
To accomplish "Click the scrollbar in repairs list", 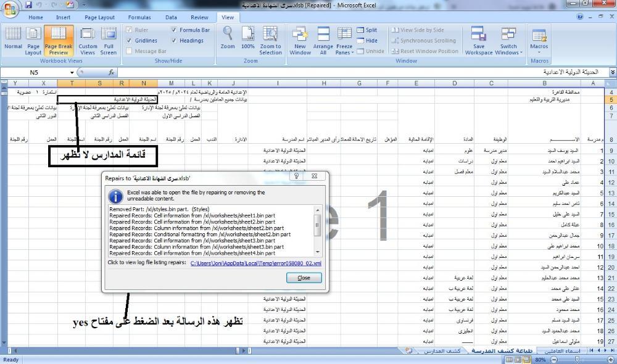I will click(318, 230).
